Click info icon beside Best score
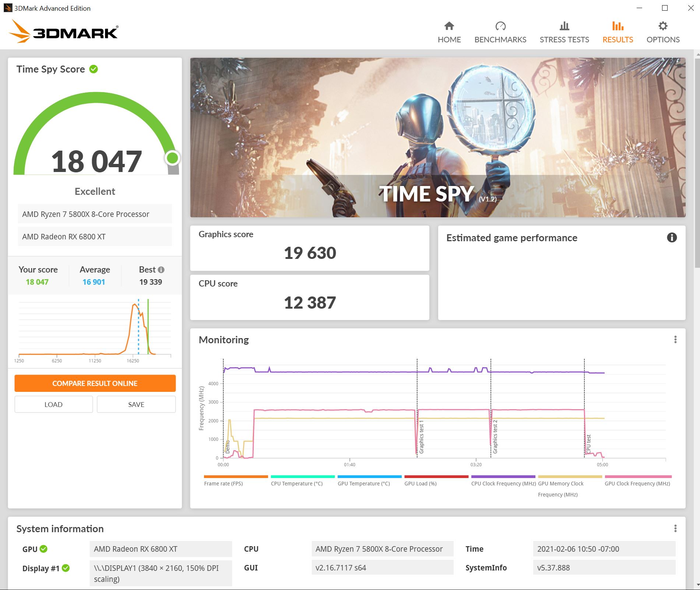This screenshot has height=590, width=700. [161, 270]
